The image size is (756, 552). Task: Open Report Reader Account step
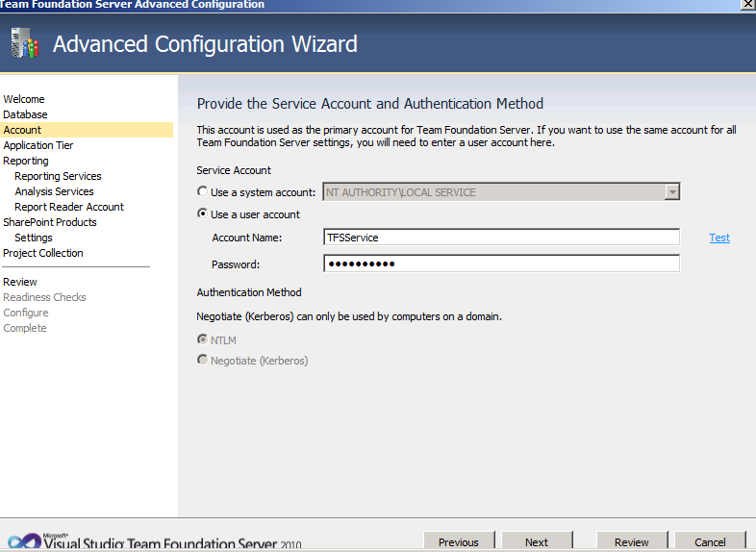[69, 207]
